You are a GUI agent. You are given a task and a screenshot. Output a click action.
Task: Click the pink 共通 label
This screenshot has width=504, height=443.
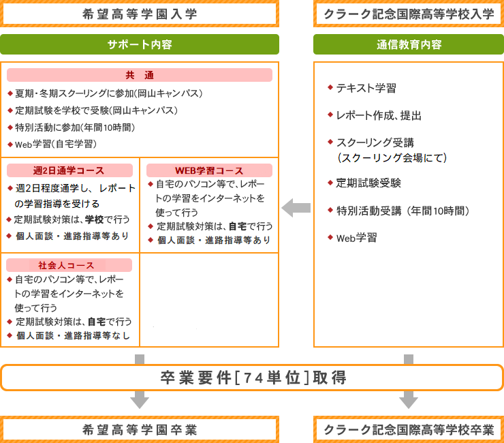[140, 75]
